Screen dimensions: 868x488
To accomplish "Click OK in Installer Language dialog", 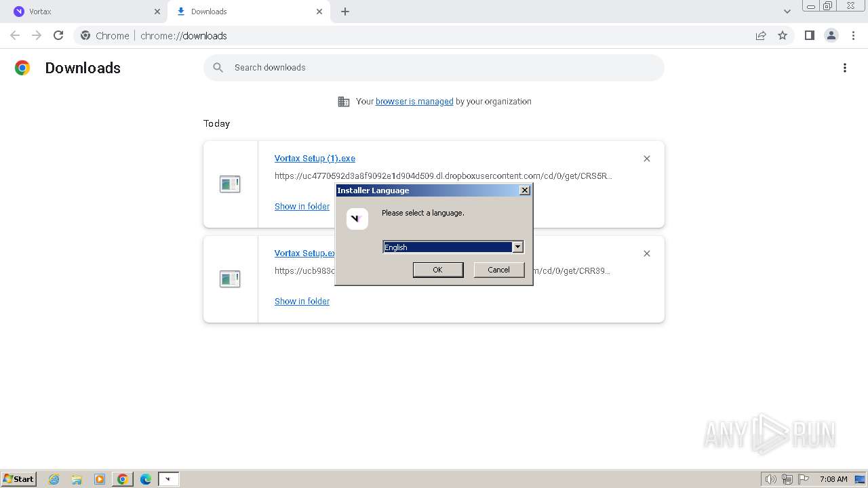I will coord(438,270).
